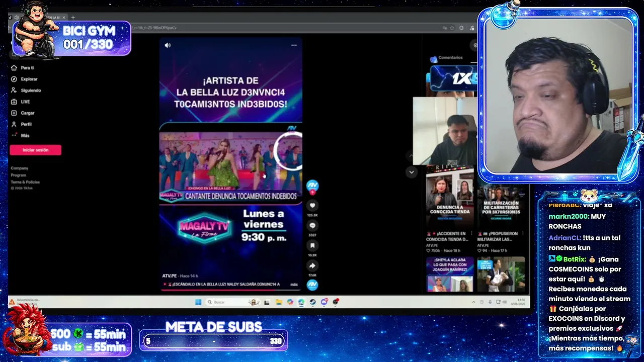Open 'Sheyla aclara' video thumbnail
Screen dimensions: 644x362
[450, 275]
